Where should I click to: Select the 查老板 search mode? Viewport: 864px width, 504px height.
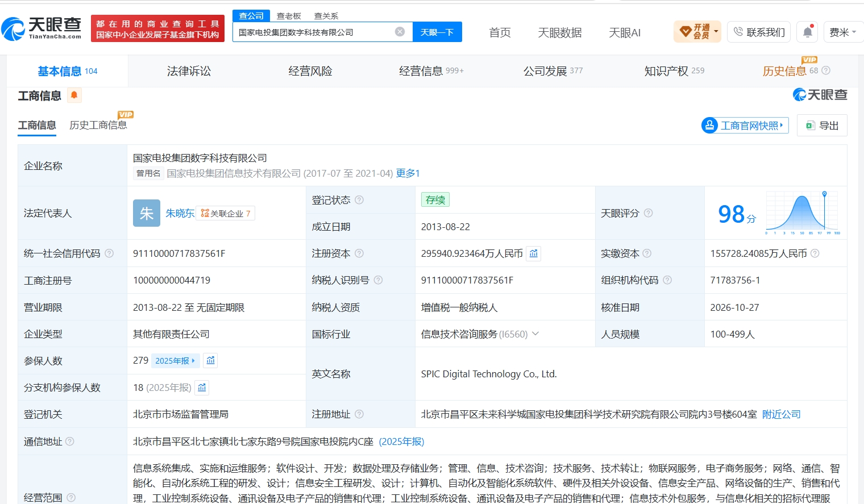289,16
